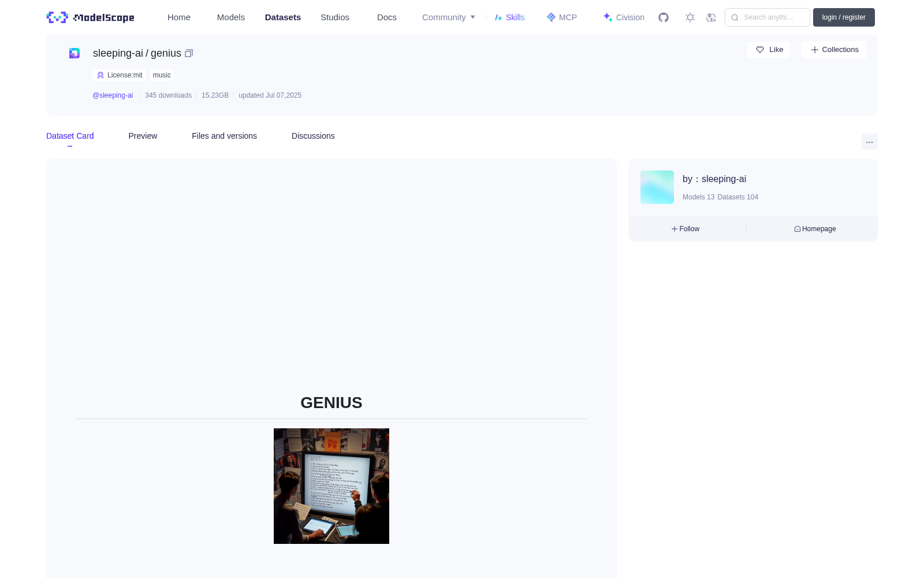924x578 pixels.
Task: Follow the sleeping-ai author
Action: pyautogui.click(x=685, y=229)
